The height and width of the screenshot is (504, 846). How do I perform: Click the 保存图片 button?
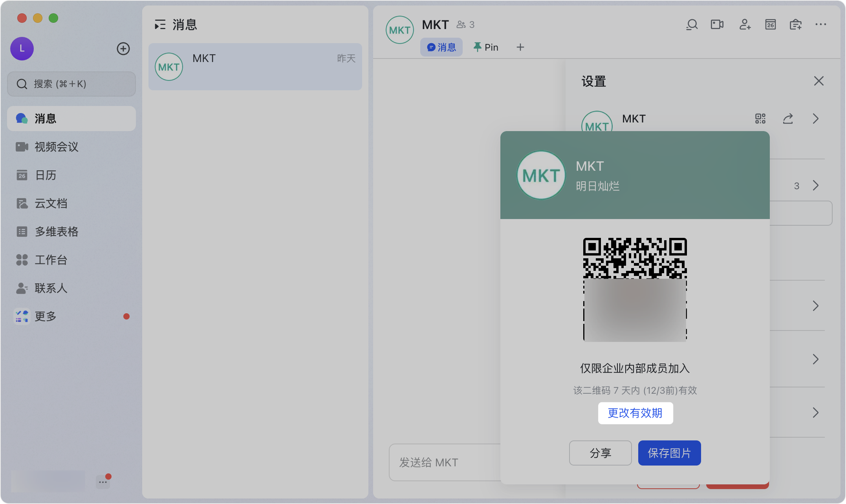(x=670, y=453)
